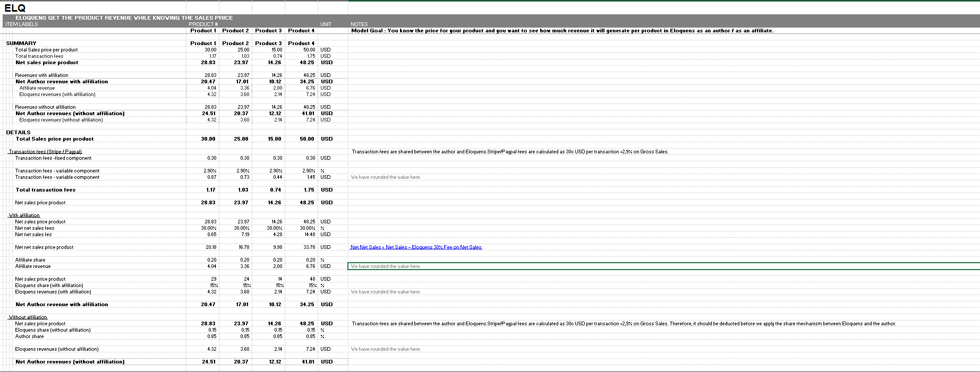
Task: Select the 'Revenues without affiliation' row label
Action: tap(46, 107)
